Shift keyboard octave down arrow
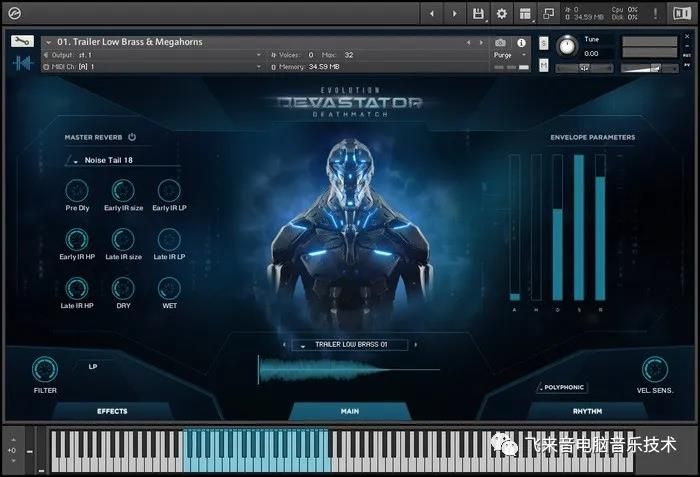The image size is (700, 477). click(12, 461)
